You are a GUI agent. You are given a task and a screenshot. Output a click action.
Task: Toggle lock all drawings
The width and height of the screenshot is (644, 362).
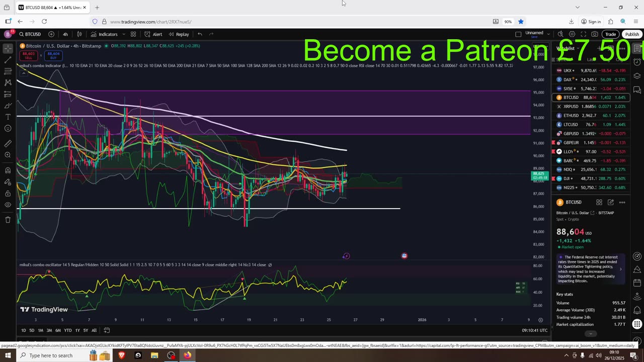(8, 193)
